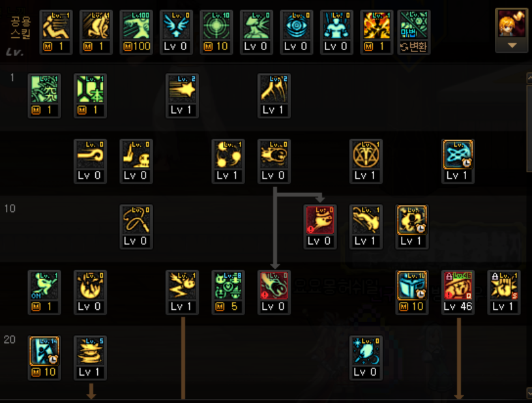Select the pointing finger and skull skill
This screenshot has width=532, height=403.
click(136, 161)
